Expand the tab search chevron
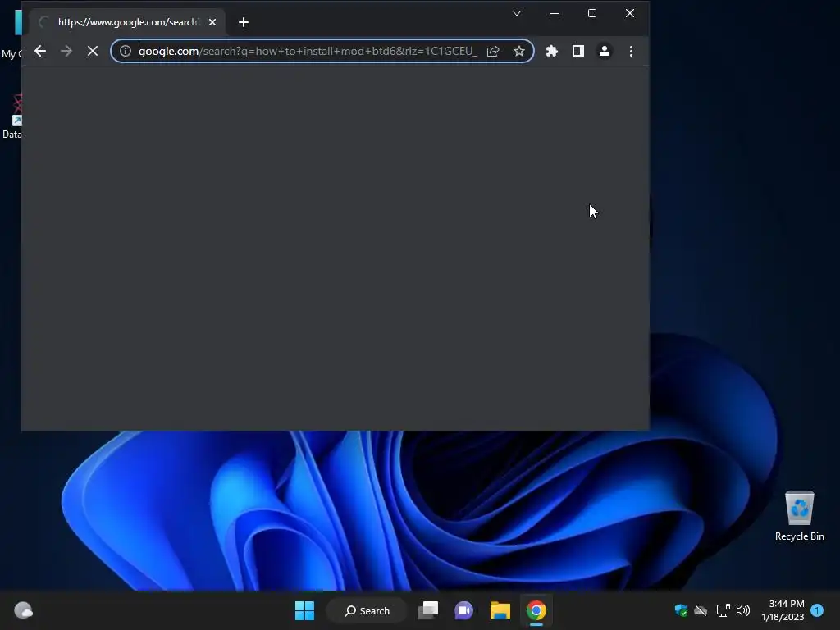The image size is (840, 630). (517, 13)
